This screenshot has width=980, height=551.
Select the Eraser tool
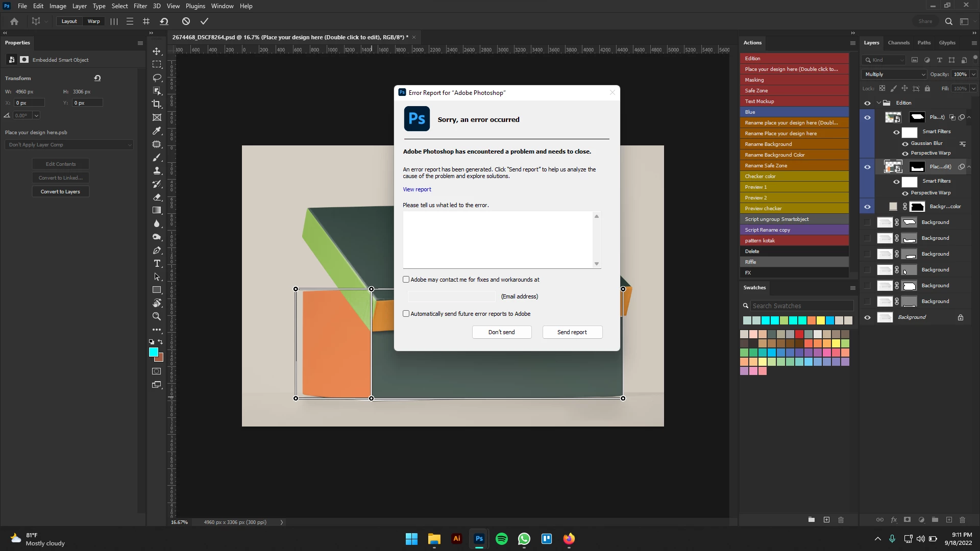pos(157,197)
